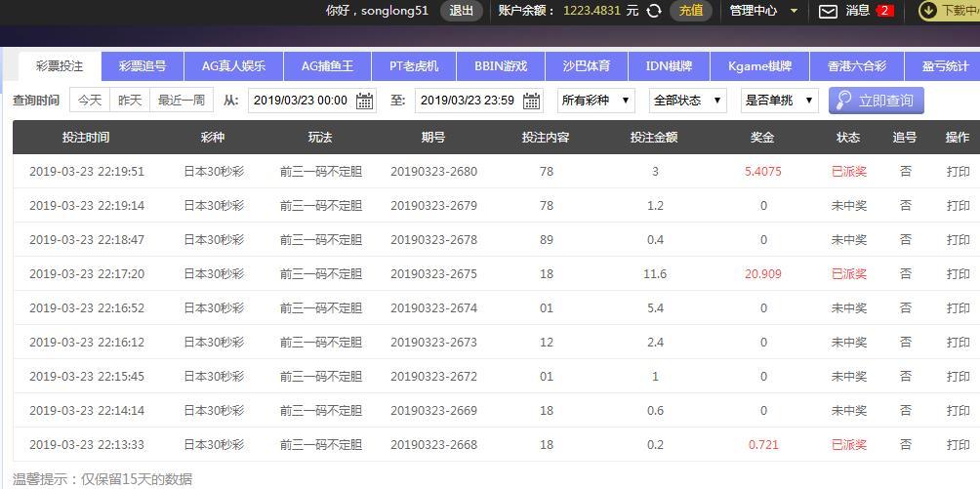Open the 全部状态 status dropdown

[687, 101]
